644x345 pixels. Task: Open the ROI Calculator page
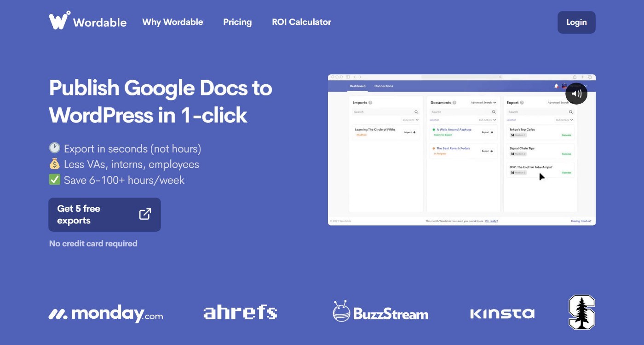tap(301, 22)
